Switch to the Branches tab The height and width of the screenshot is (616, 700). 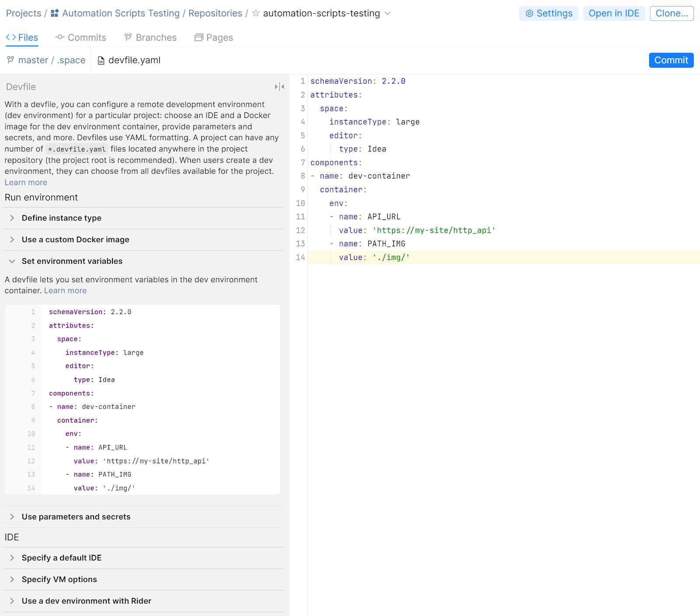[x=150, y=38]
